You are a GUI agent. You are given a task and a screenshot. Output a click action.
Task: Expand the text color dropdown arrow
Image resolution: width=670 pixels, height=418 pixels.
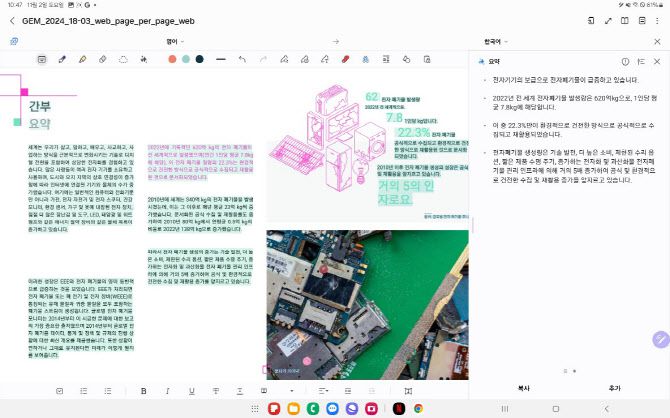pyautogui.click(x=292, y=391)
